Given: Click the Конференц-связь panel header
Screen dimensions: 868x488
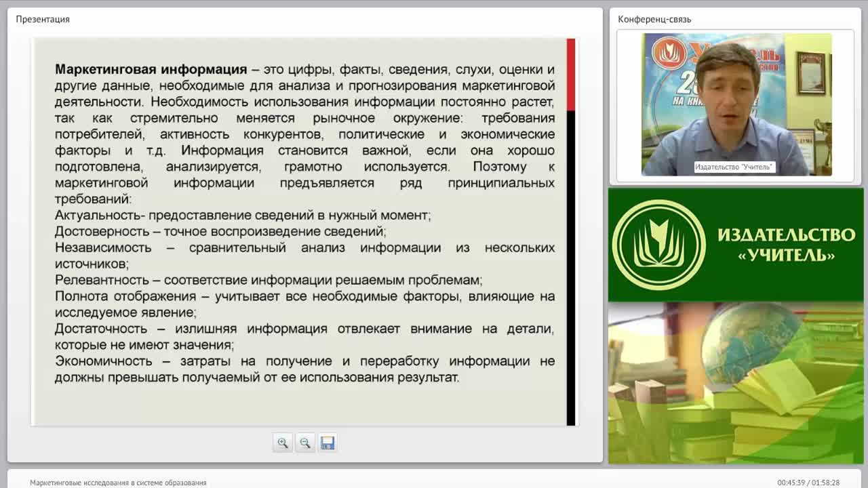Looking at the screenshot, I should pyautogui.click(x=654, y=19).
